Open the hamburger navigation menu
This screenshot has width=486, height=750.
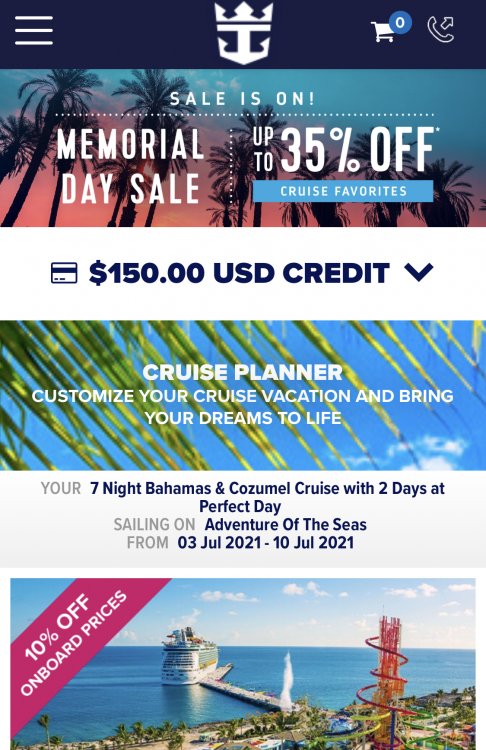pos(33,30)
